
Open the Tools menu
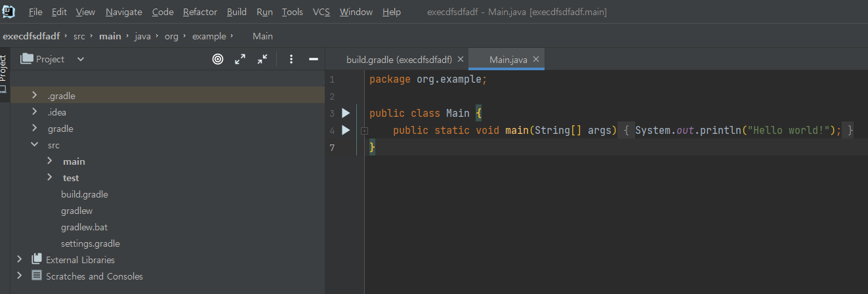coord(293,12)
